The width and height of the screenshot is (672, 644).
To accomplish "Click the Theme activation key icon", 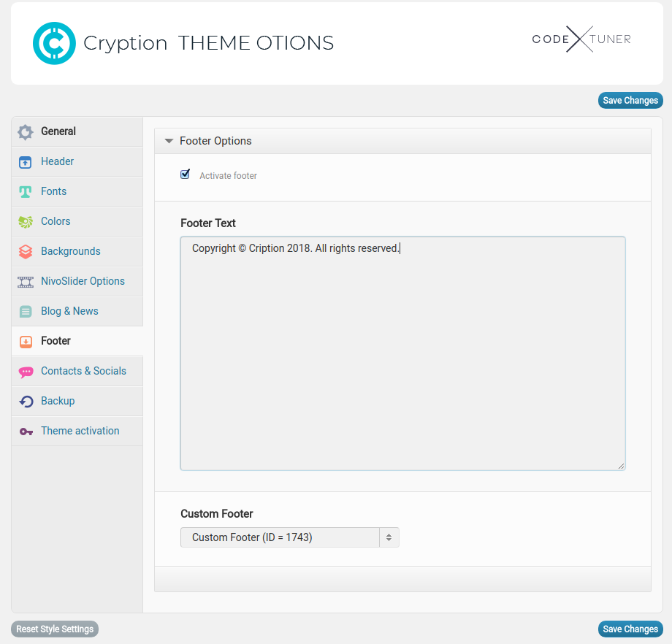I will pyautogui.click(x=26, y=432).
